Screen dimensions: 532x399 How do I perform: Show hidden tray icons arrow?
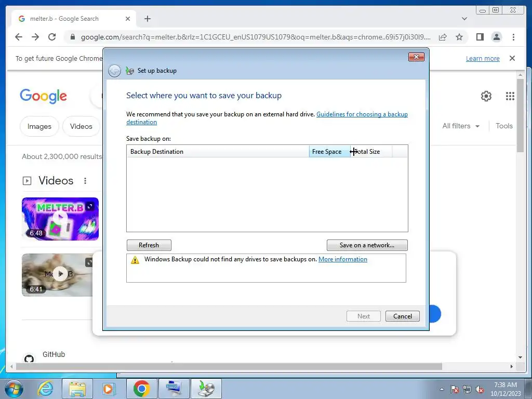tap(442, 389)
